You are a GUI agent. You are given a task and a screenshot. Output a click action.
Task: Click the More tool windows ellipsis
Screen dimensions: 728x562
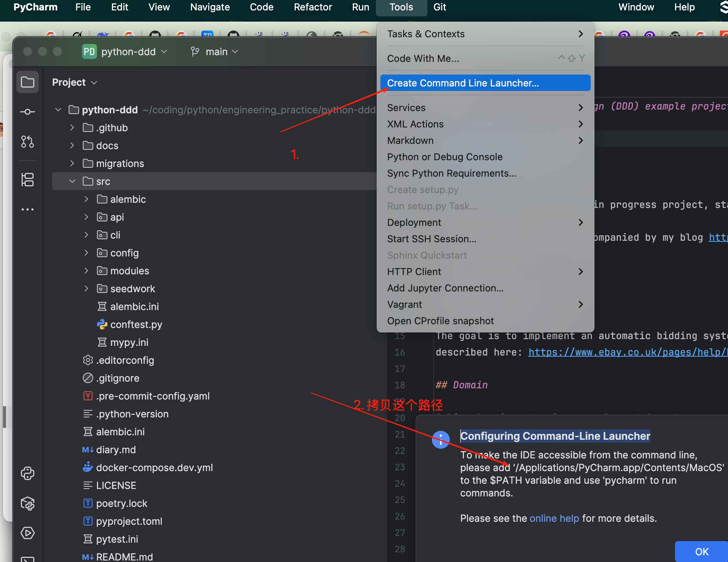click(28, 209)
